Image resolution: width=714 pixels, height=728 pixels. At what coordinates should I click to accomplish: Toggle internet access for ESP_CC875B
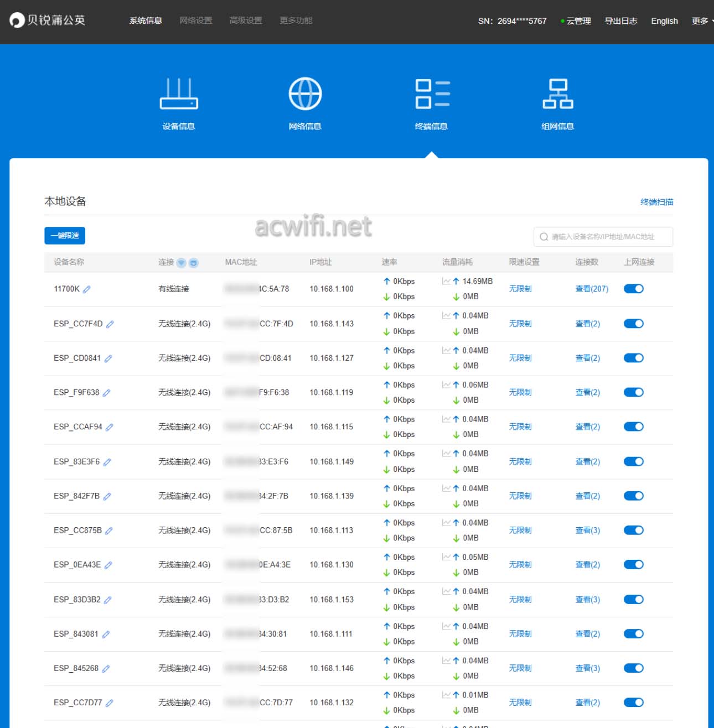tap(634, 529)
